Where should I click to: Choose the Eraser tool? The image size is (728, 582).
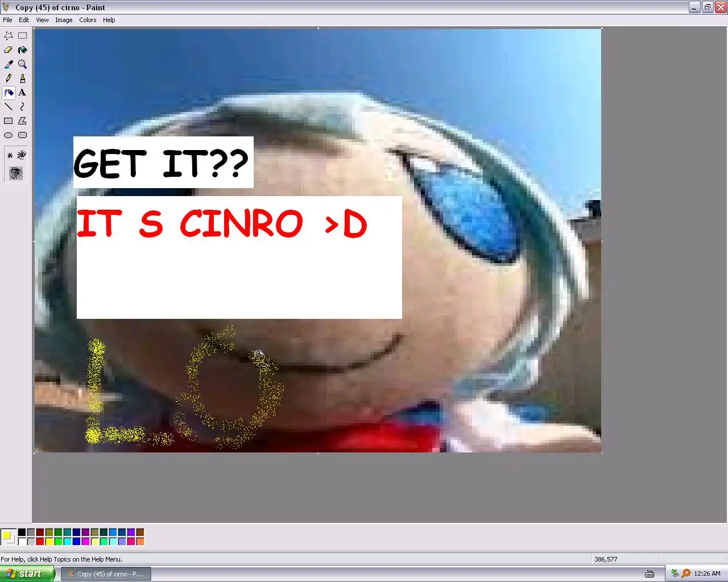coord(9,50)
